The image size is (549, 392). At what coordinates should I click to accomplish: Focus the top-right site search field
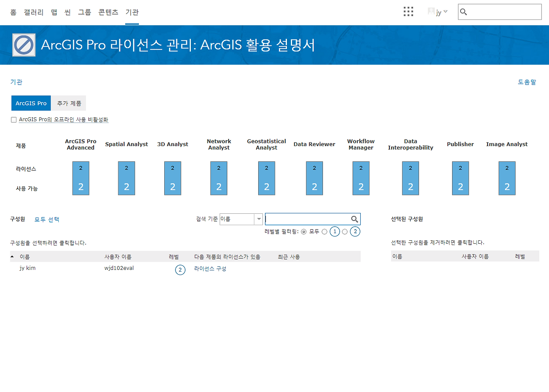click(x=500, y=12)
